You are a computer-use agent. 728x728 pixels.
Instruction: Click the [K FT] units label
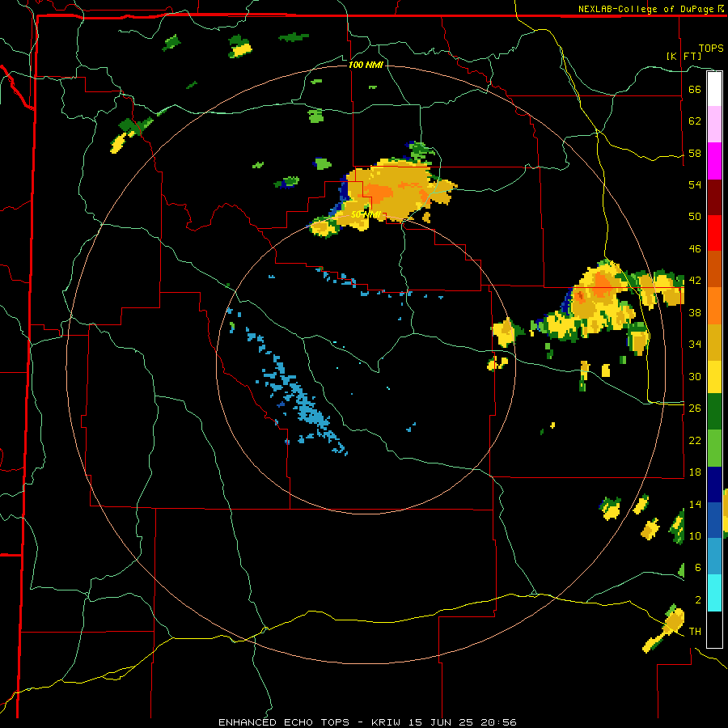(x=684, y=56)
